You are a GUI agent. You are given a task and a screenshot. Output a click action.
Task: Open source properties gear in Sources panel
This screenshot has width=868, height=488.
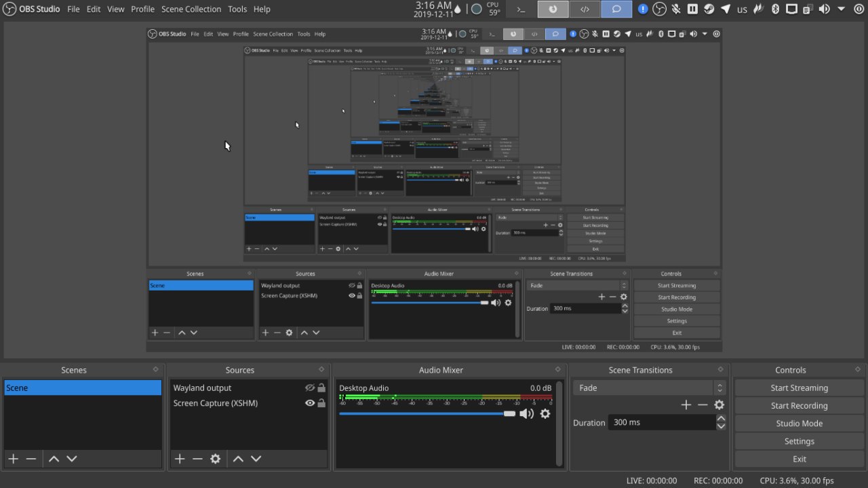[216, 459]
